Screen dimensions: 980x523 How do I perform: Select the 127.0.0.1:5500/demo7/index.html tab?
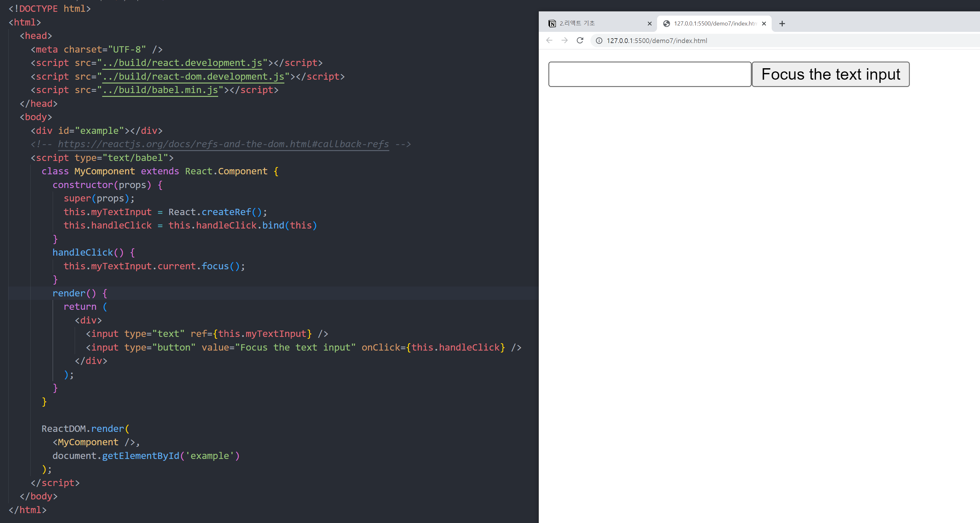point(714,24)
